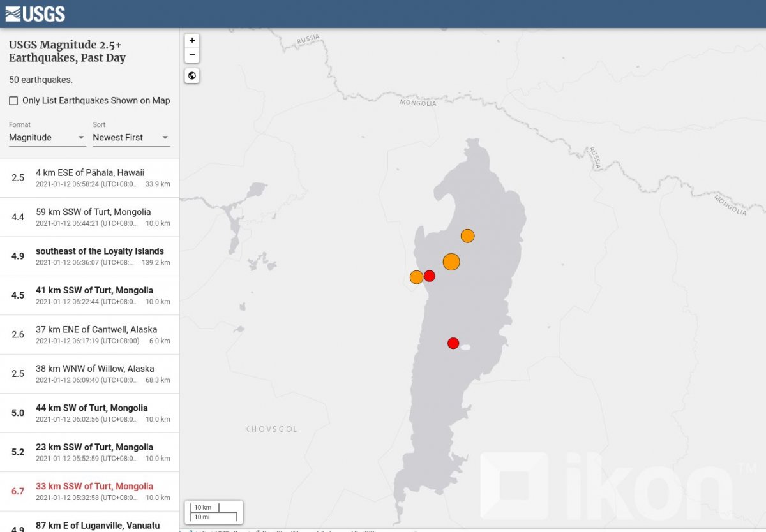Image resolution: width=766 pixels, height=532 pixels.
Task: Click the map scale bar showing 10 km
Action: (214, 512)
